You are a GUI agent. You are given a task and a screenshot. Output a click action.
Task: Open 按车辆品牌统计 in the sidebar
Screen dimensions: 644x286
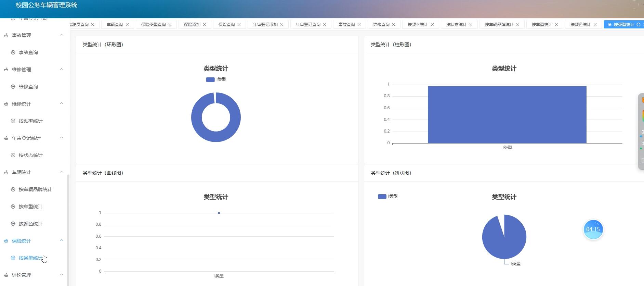tap(35, 189)
